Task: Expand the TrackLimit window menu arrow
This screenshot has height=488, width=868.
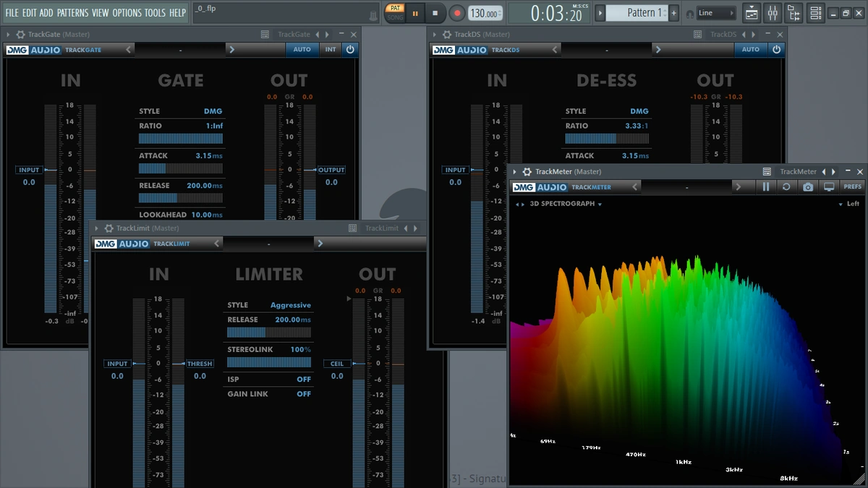Action: pyautogui.click(x=96, y=228)
